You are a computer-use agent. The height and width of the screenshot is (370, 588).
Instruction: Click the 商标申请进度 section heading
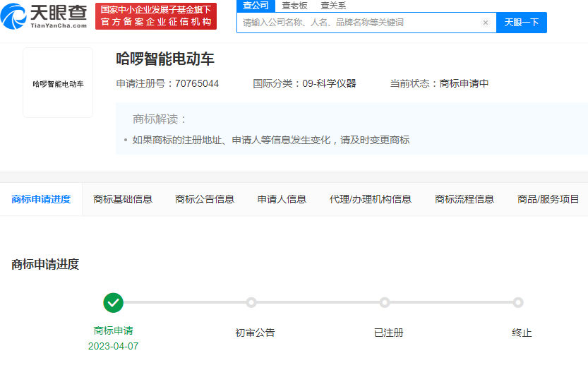tap(45, 264)
